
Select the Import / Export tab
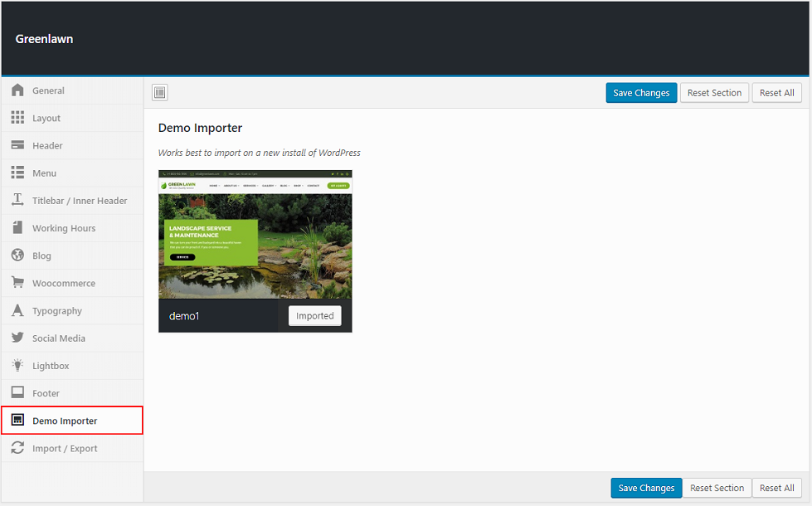tap(65, 449)
